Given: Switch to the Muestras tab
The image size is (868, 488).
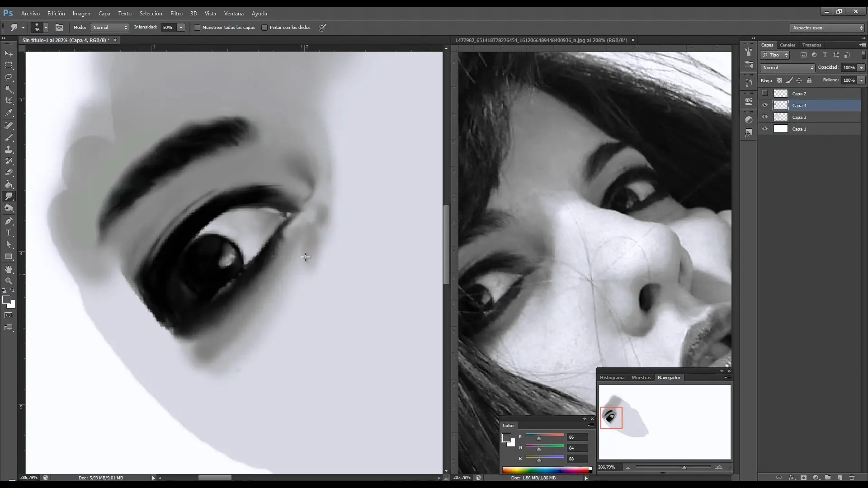Looking at the screenshot, I should (641, 378).
